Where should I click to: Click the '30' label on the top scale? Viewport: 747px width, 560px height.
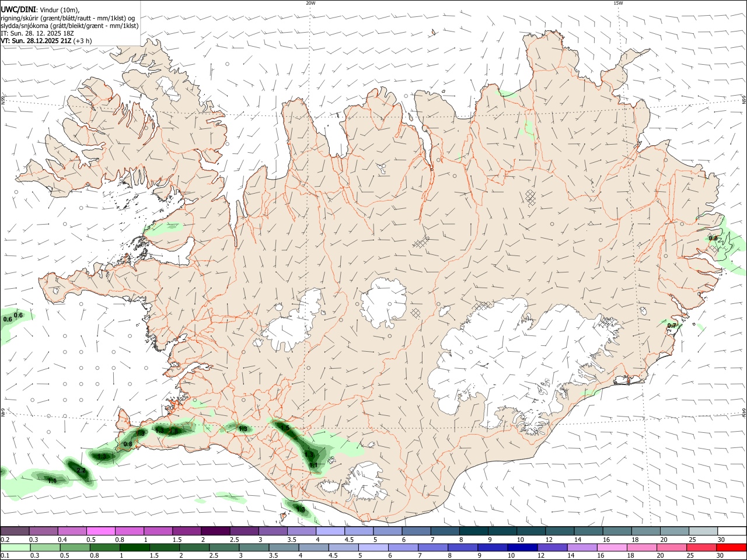pyautogui.click(x=720, y=540)
